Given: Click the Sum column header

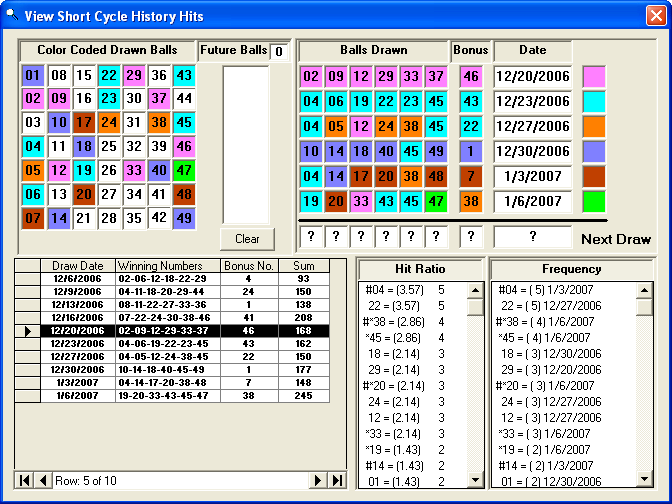Looking at the screenshot, I should [303, 266].
